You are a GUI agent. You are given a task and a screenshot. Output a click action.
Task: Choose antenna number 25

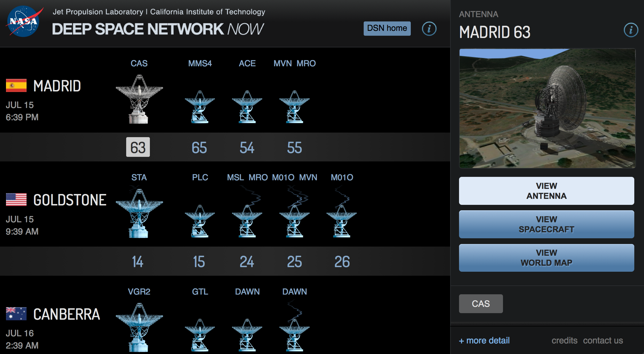(294, 262)
